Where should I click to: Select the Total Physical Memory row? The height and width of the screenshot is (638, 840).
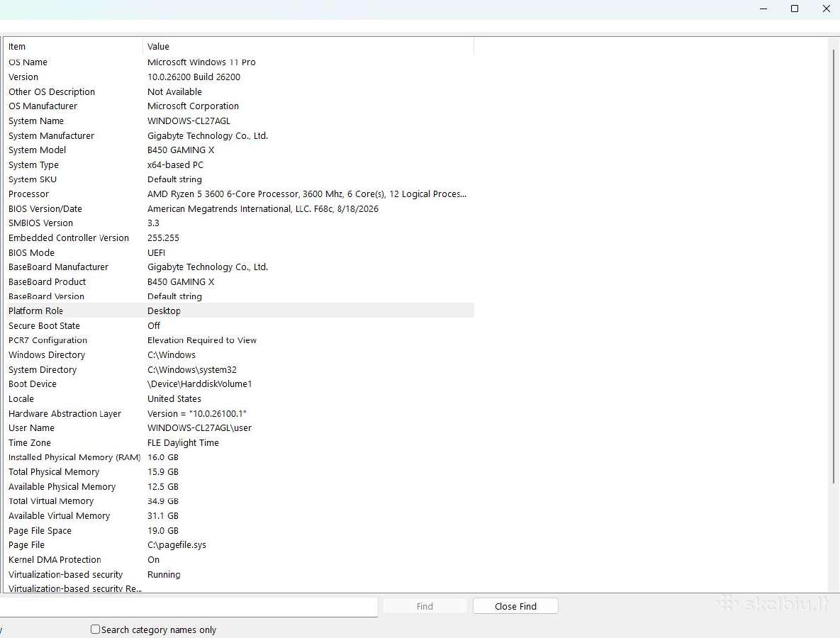tap(239, 472)
